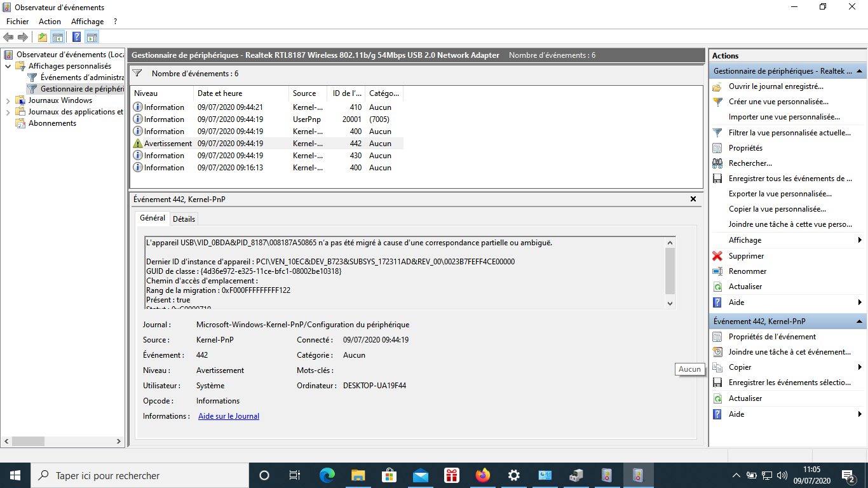868x488 pixels.
Task: Click the Enregistrer les événements sélectionnés icon
Action: tap(717, 383)
